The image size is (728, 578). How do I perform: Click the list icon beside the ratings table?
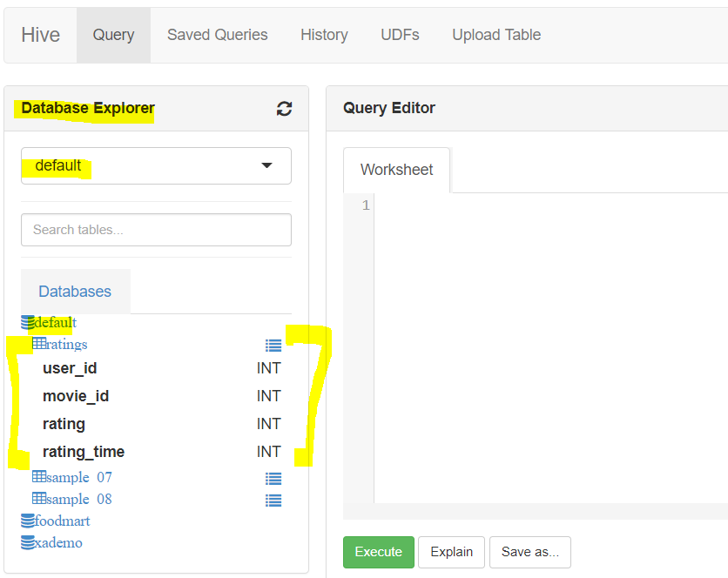click(273, 346)
